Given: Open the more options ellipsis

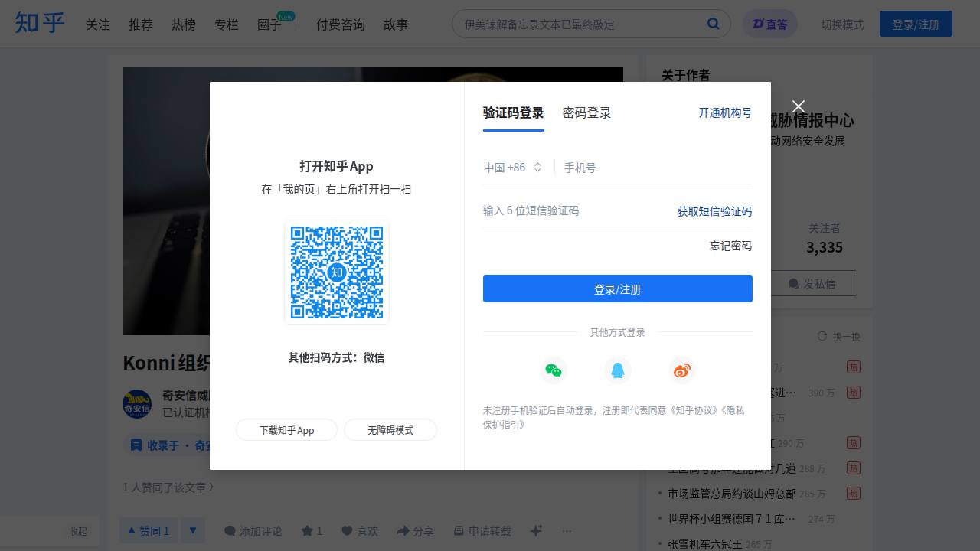Looking at the screenshot, I should [x=567, y=530].
